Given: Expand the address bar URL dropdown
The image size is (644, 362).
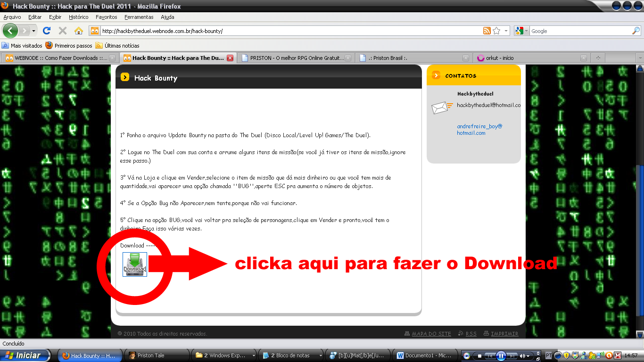Looking at the screenshot, I should tap(506, 31).
